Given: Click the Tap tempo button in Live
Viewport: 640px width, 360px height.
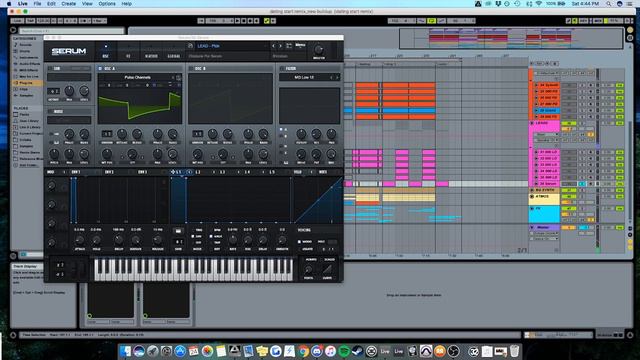Looking at the screenshot, I should pos(30,21).
